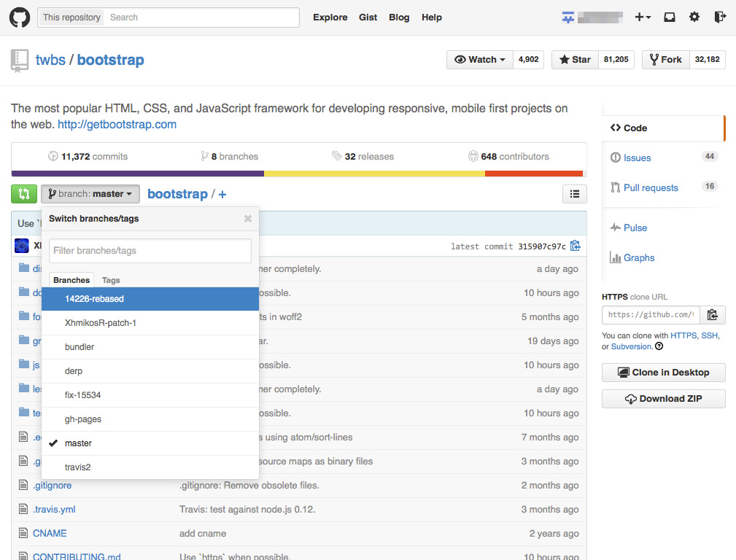Viewport: 736px width, 560px height.
Task: Click the language color bar
Action: [298, 174]
